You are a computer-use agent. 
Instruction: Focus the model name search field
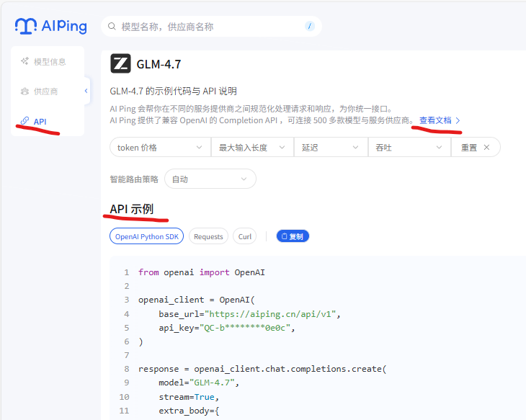point(211,26)
